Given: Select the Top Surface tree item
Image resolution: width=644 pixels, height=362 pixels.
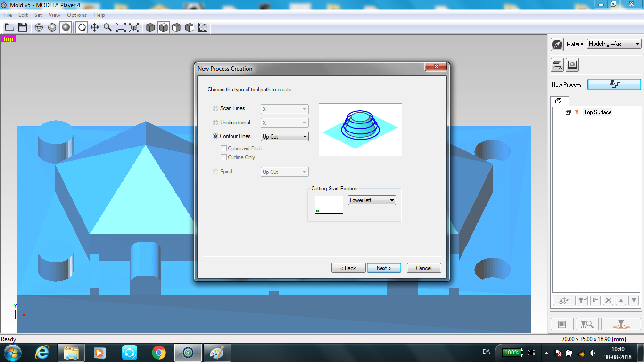Looking at the screenshot, I should click(x=597, y=112).
